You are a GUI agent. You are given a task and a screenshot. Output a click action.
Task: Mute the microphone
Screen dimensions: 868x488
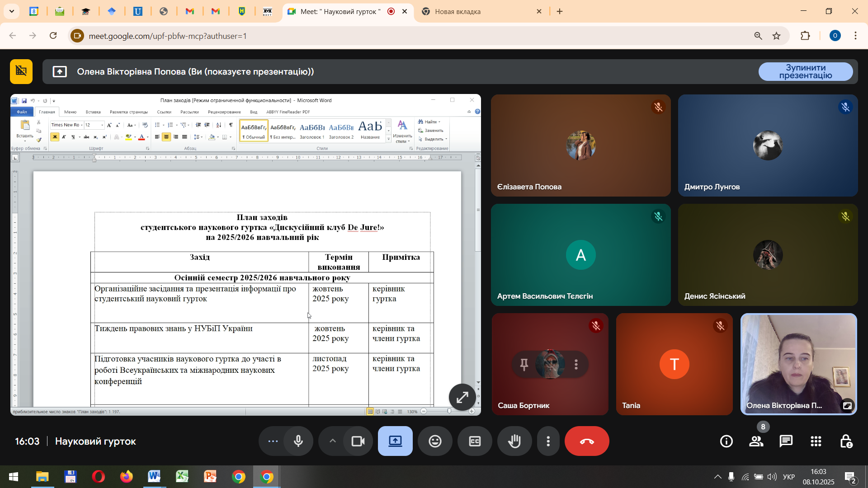click(x=298, y=441)
